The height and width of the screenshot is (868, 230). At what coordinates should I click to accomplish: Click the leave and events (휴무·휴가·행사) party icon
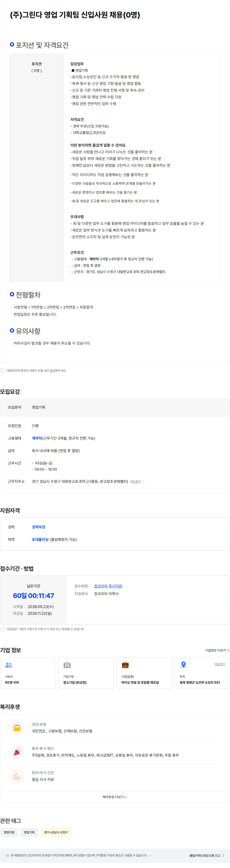(17, 752)
